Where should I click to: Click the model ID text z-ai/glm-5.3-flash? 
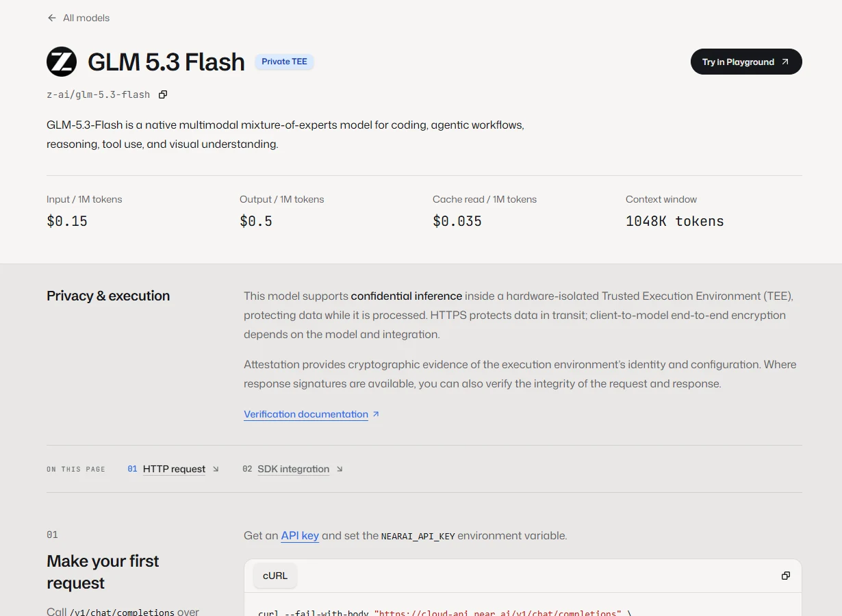tap(99, 94)
